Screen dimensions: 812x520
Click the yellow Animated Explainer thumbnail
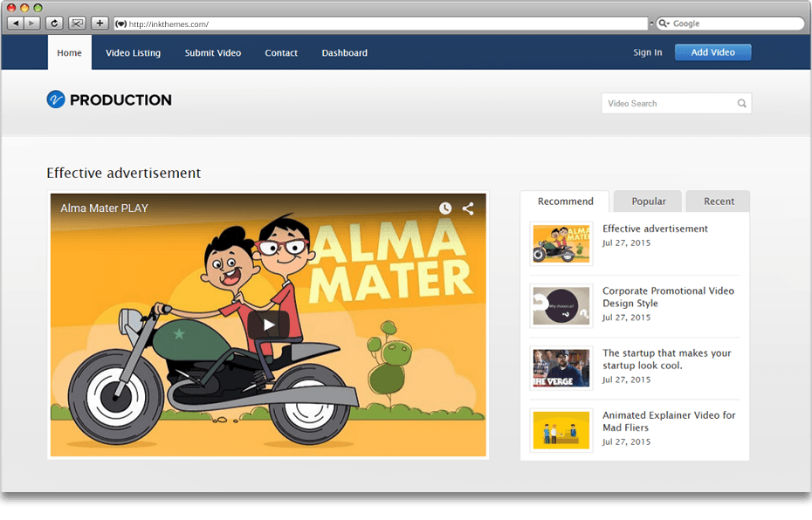(x=561, y=430)
